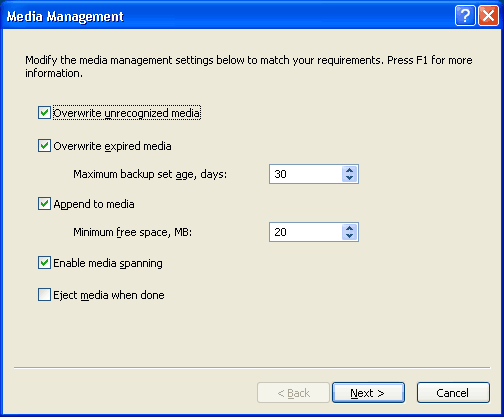
Task: Open help with the question mark button
Action: click(465, 16)
